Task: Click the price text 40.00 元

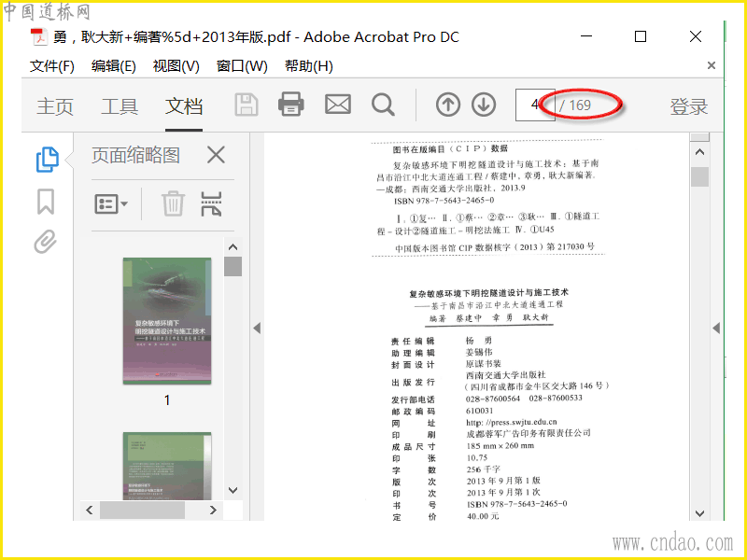Action: pos(483,516)
